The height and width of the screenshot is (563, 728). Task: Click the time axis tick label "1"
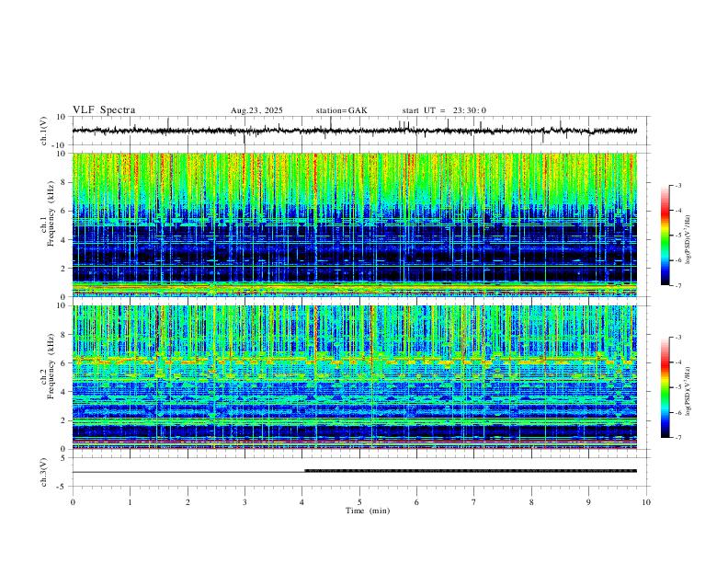(130, 502)
